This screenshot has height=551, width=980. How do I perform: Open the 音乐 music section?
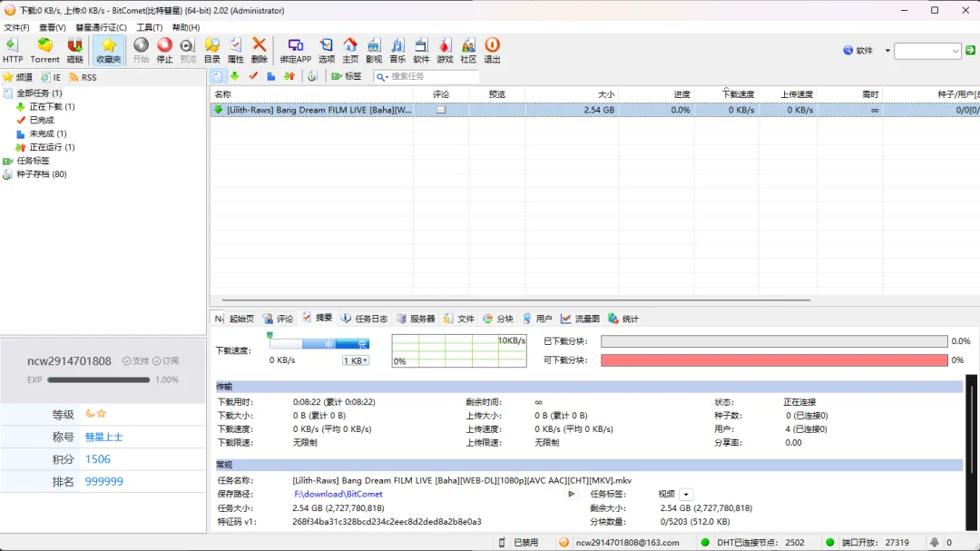click(x=397, y=50)
